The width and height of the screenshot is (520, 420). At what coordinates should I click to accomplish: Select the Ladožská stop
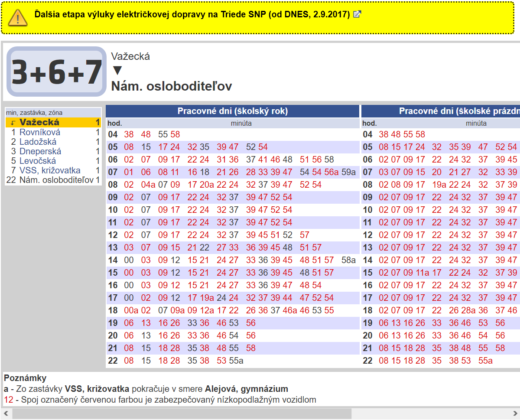tap(38, 142)
